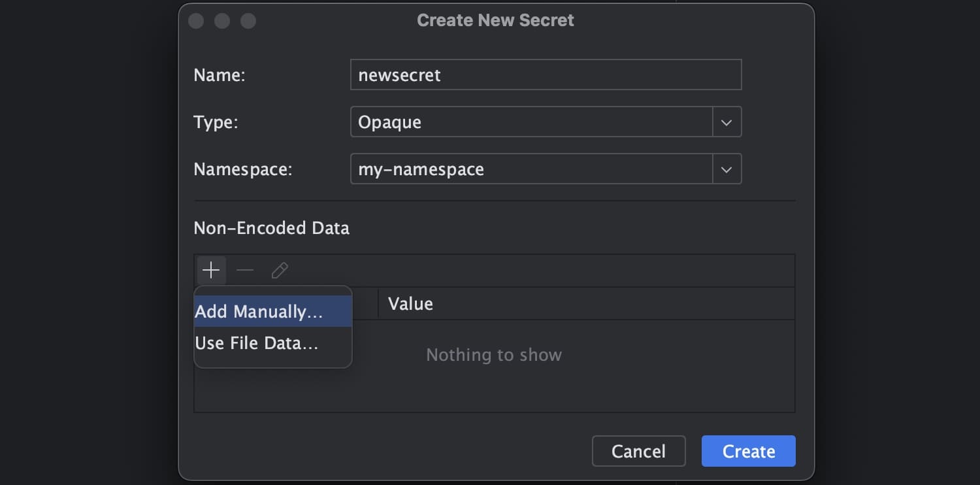Viewport: 980px width, 485px height.
Task: Click the Non-Encoded Data section label
Action: 271,228
